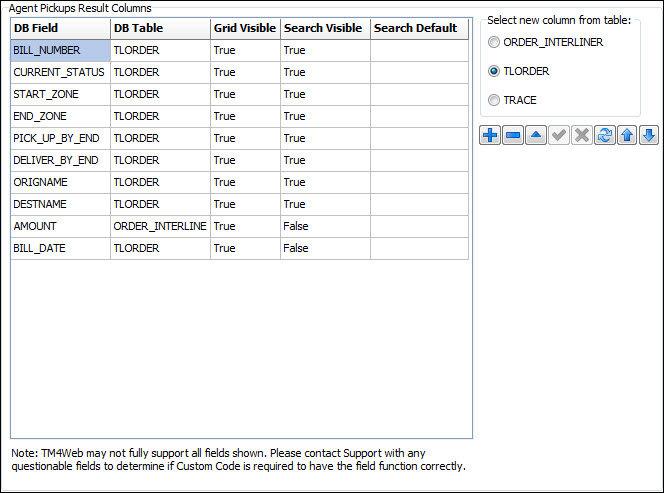This screenshot has height=493, width=664.
Task: Select the BILL_NUMBER field cell
Action: tap(60, 50)
